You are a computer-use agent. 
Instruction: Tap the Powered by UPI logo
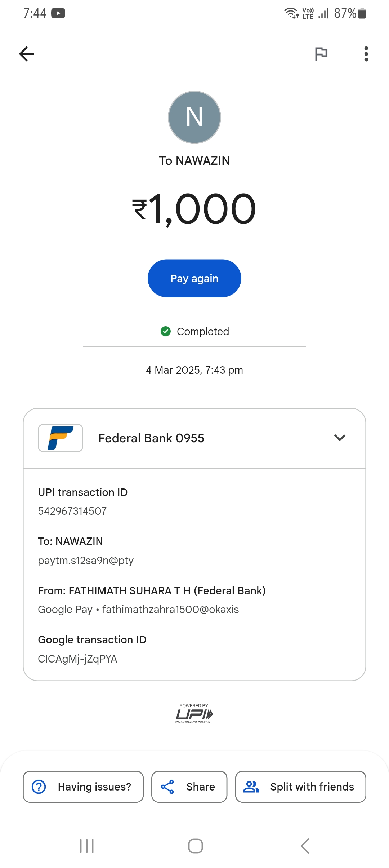point(194,714)
